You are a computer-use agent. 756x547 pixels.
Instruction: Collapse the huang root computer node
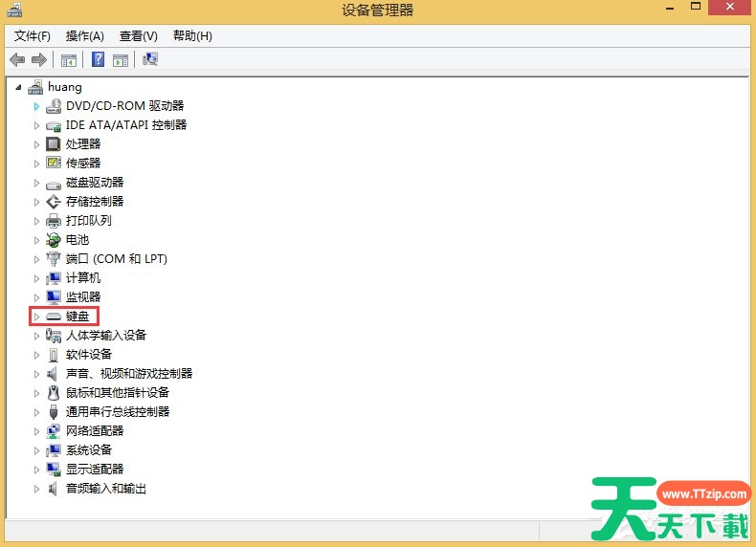pyautogui.click(x=19, y=87)
